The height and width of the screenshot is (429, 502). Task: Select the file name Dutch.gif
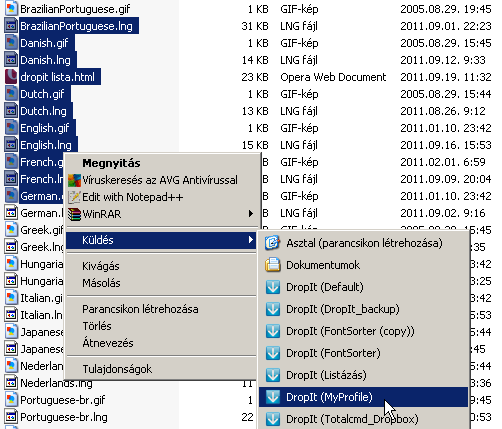point(42,94)
